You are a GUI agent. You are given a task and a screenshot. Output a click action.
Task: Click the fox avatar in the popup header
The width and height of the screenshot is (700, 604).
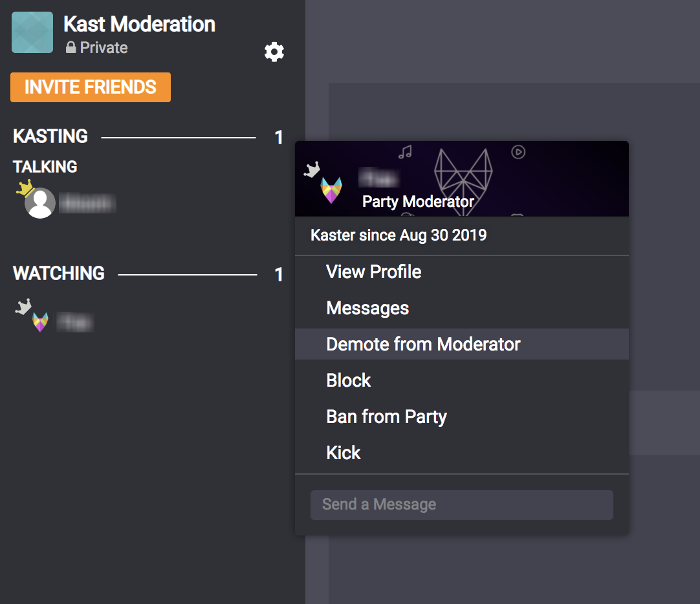point(331,190)
